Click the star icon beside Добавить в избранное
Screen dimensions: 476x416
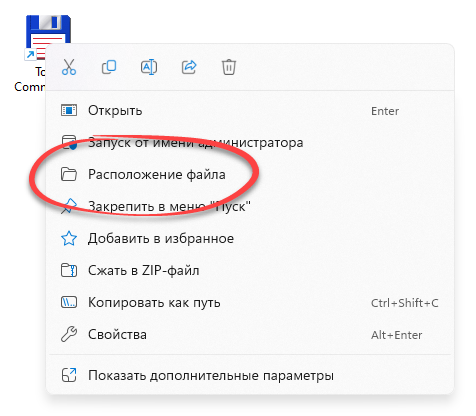[x=69, y=238]
